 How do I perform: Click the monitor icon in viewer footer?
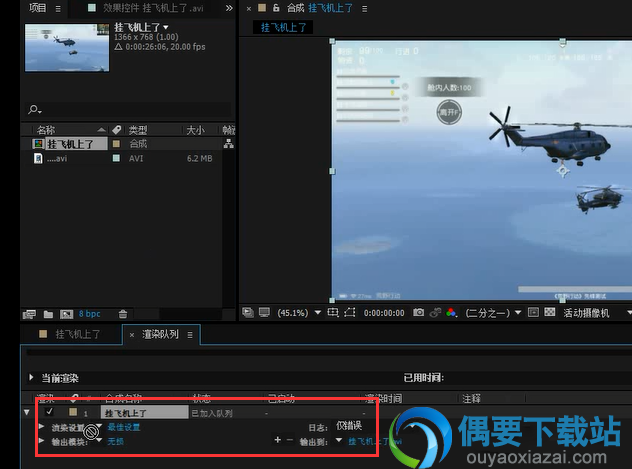[x=264, y=312]
